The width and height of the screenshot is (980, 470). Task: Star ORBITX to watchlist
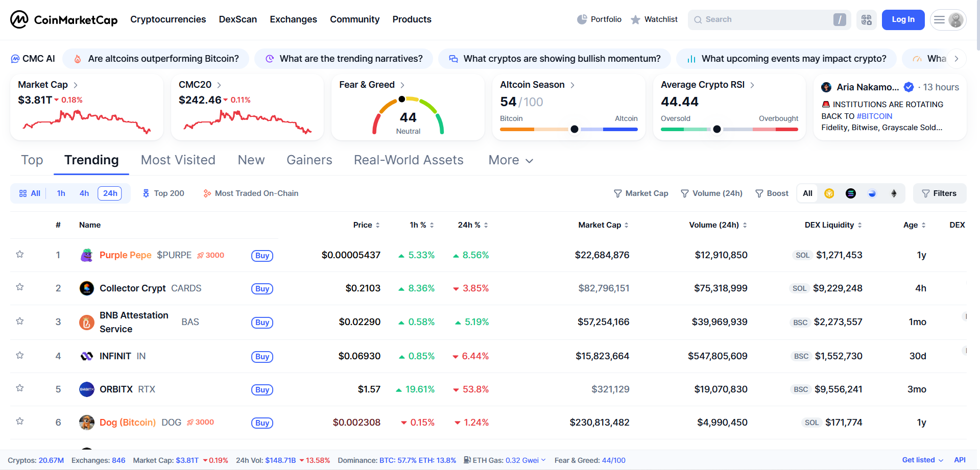pyautogui.click(x=20, y=388)
